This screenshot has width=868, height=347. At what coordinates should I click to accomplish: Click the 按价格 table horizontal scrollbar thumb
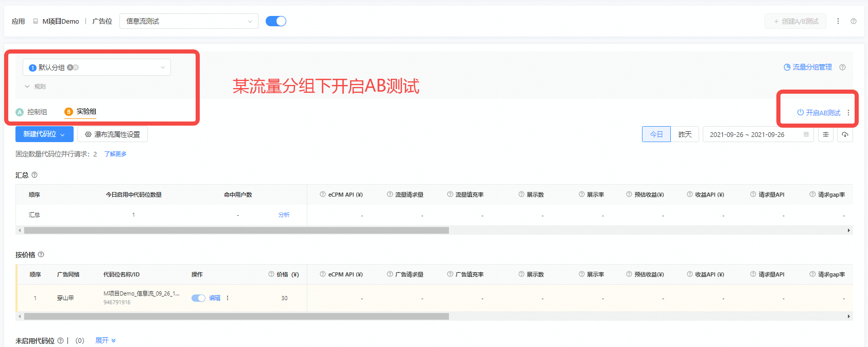[236, 316]
